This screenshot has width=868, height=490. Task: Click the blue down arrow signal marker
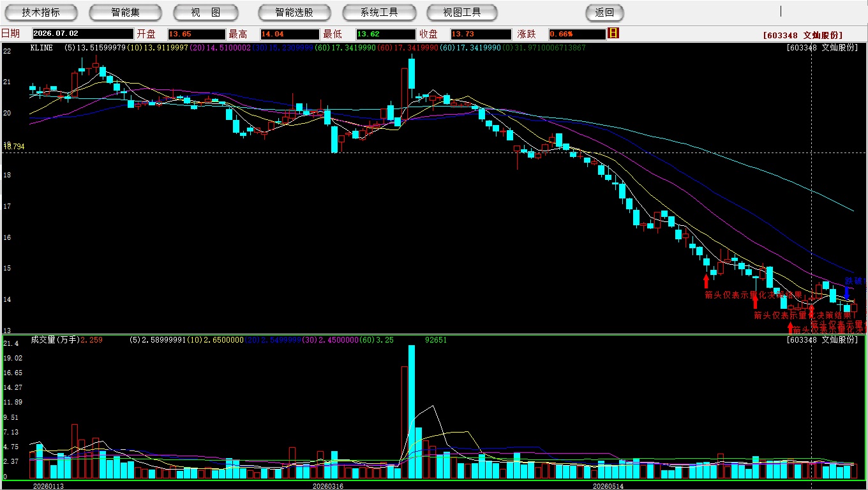coord(847,292)
